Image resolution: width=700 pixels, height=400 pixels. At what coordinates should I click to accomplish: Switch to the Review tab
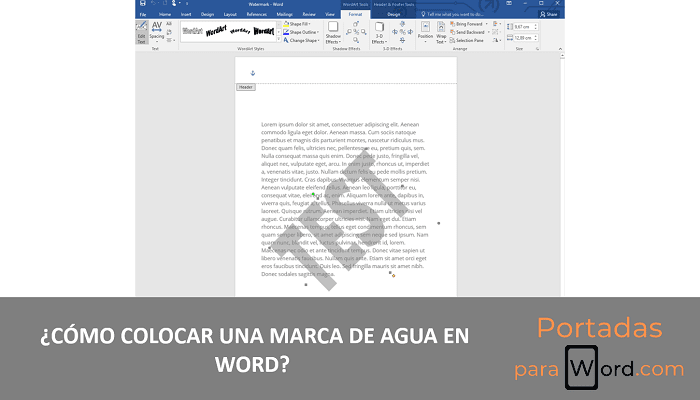[309, 14]
